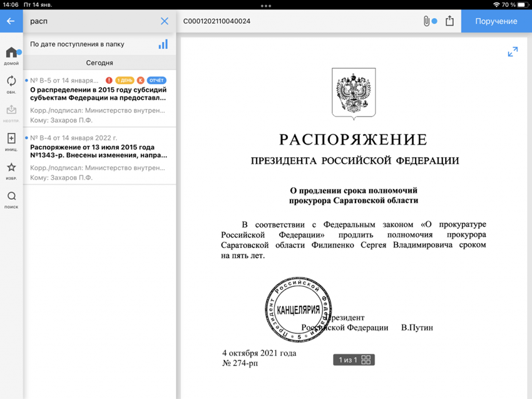Expand document to full screen

tap(513, 51)
